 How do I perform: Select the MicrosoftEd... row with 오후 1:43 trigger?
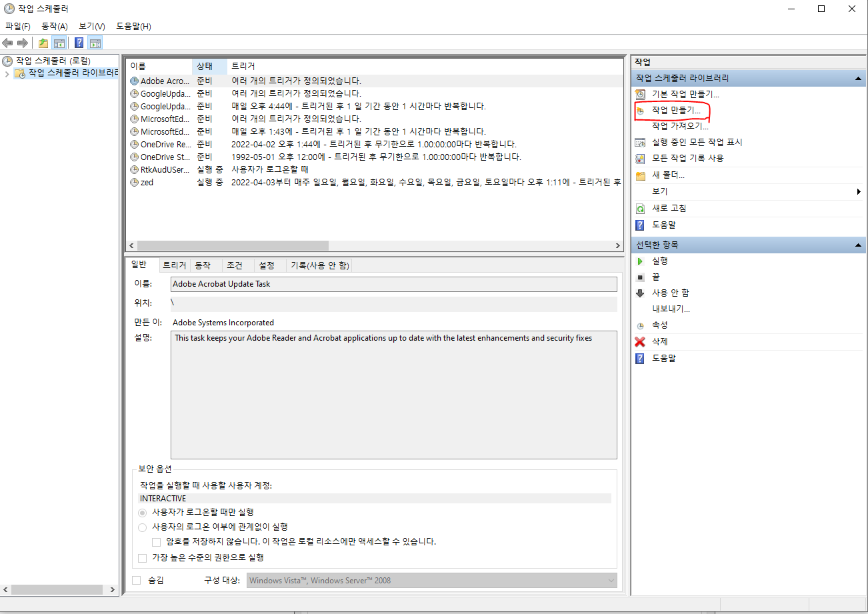(375, 131)
